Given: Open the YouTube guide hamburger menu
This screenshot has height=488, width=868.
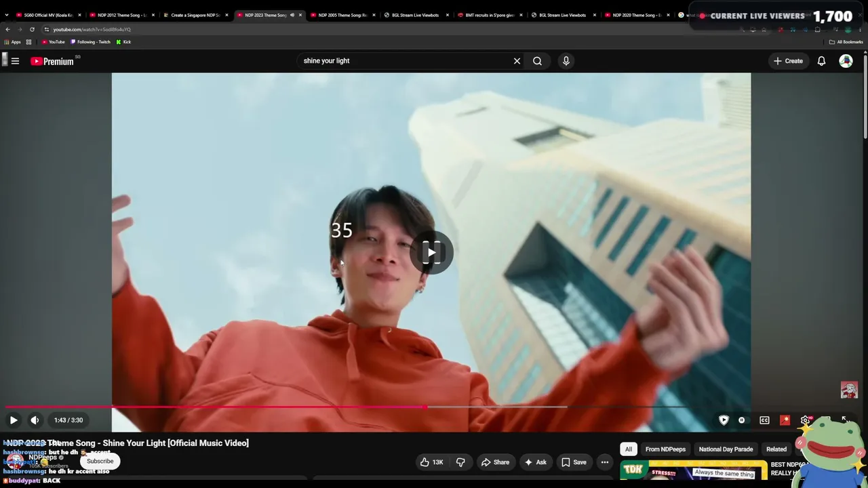Looking at the screenshot, I should coord(15,61).
